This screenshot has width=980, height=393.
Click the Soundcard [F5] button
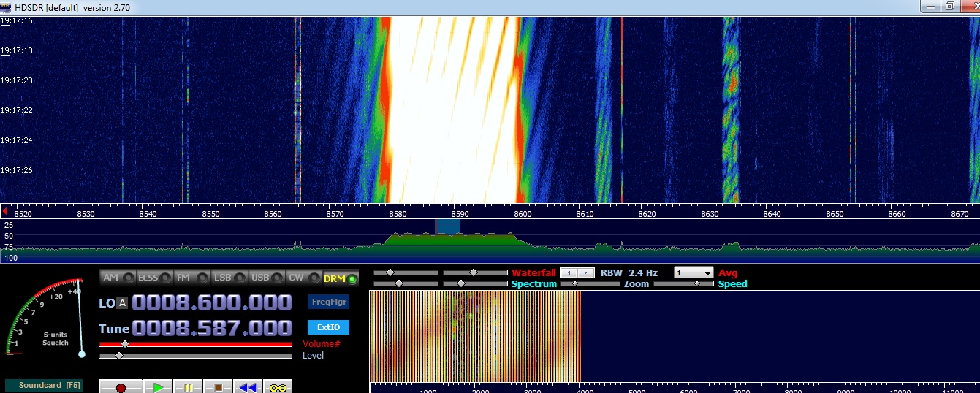(x=45, y=385)
